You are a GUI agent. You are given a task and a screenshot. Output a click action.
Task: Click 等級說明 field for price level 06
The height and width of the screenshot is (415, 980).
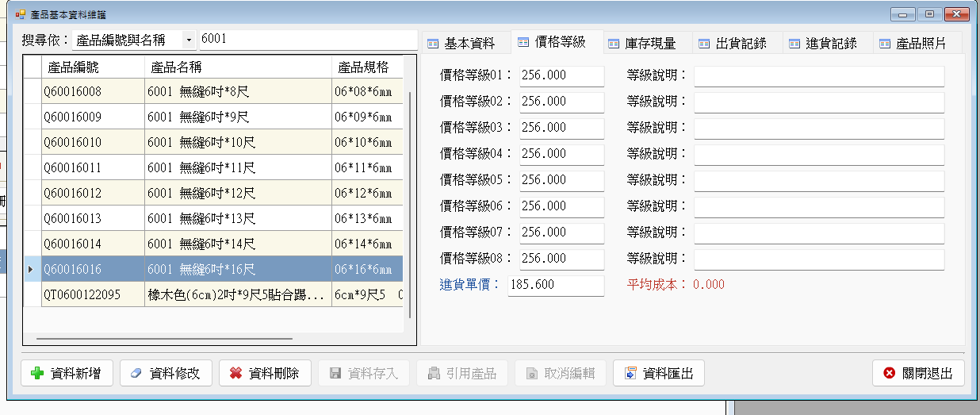819,206
